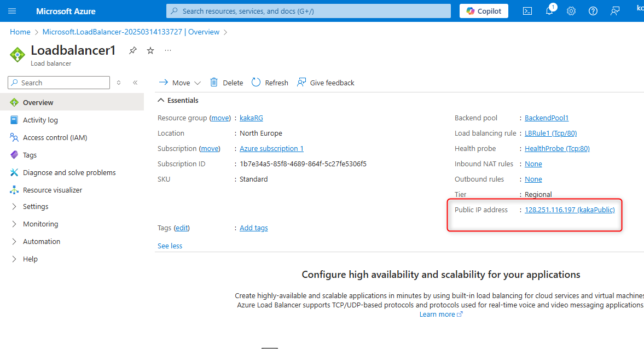
Task: Go to Home breadcrumb link
Action: pos(20,32)
